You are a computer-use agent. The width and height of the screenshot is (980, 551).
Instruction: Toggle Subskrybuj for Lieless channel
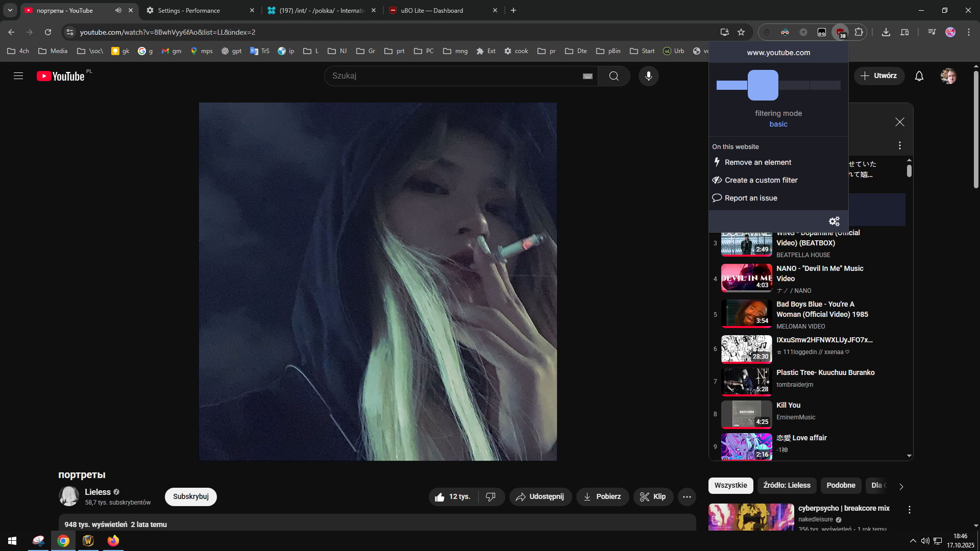190,497
